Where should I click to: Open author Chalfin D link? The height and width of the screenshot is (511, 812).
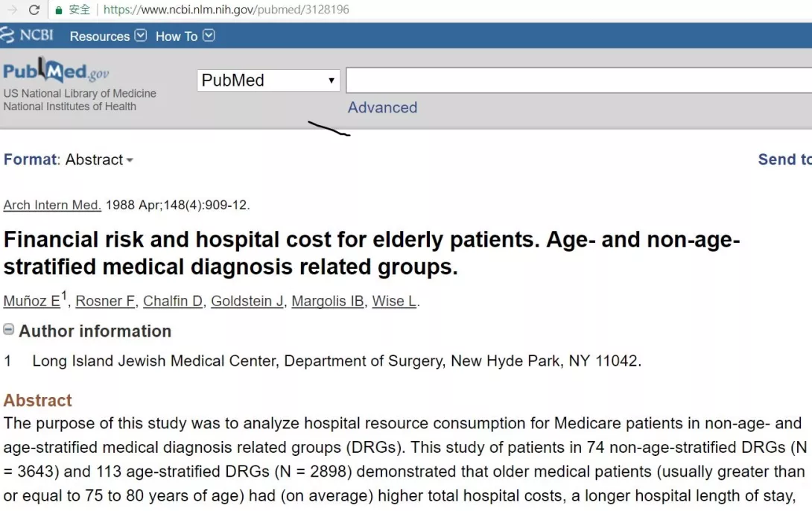[173, 301]
